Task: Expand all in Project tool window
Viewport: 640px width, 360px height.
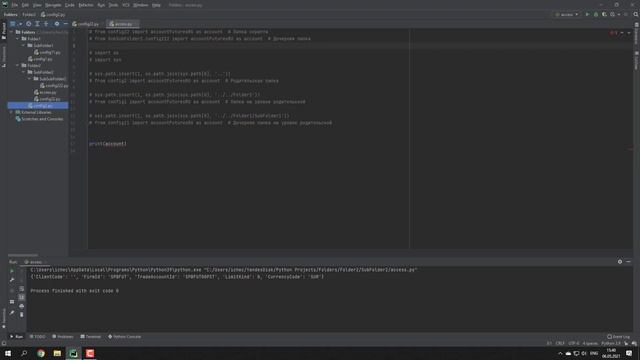Action: coord(37,24)
